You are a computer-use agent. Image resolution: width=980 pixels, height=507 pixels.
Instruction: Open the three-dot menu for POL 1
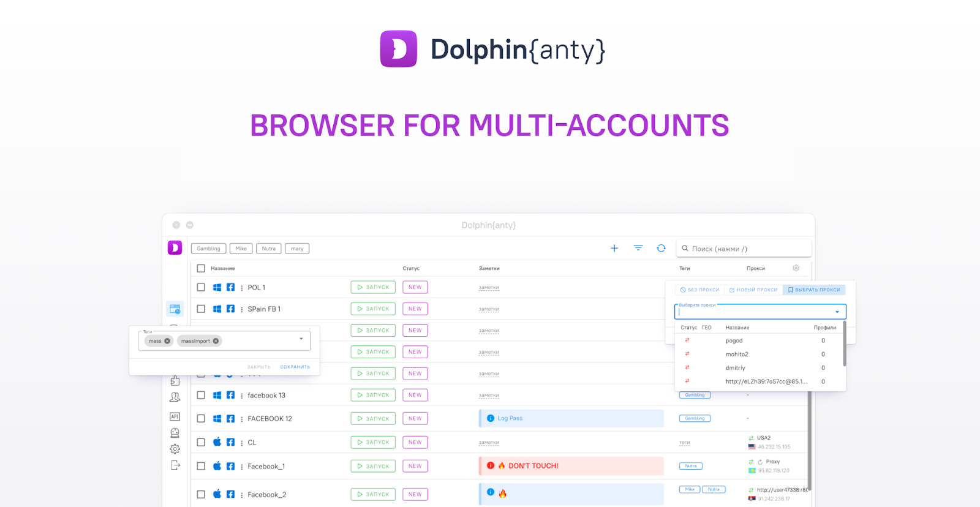(242, 288)
